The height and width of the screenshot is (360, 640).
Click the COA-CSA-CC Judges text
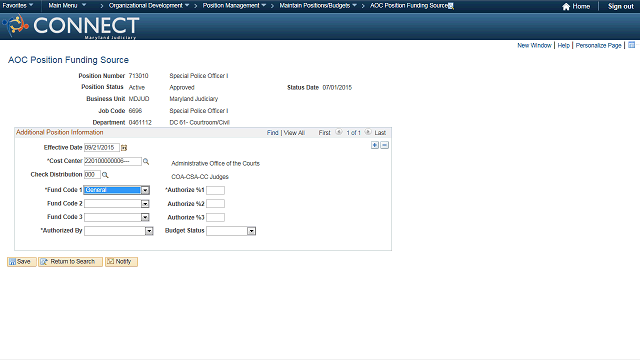click(200, 177)
